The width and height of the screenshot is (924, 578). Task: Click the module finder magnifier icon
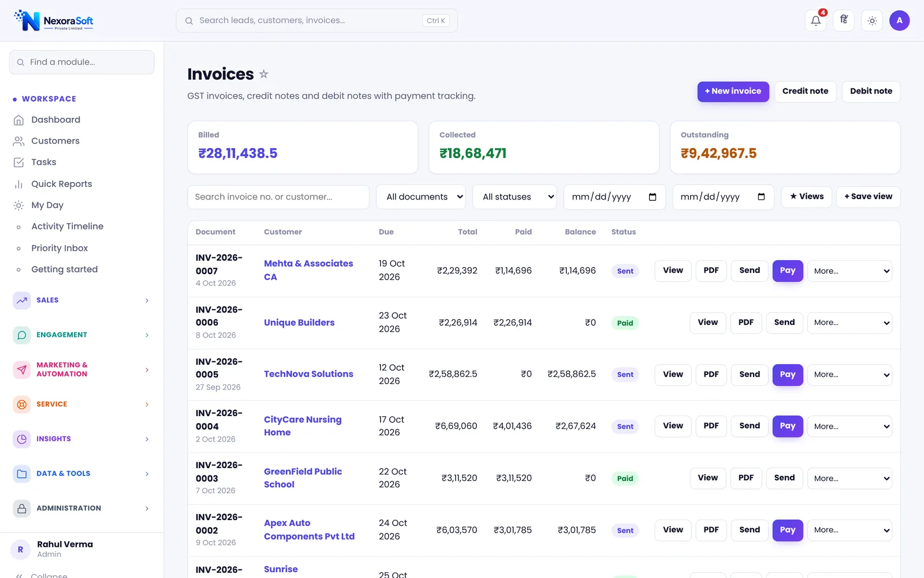point(21,62)
